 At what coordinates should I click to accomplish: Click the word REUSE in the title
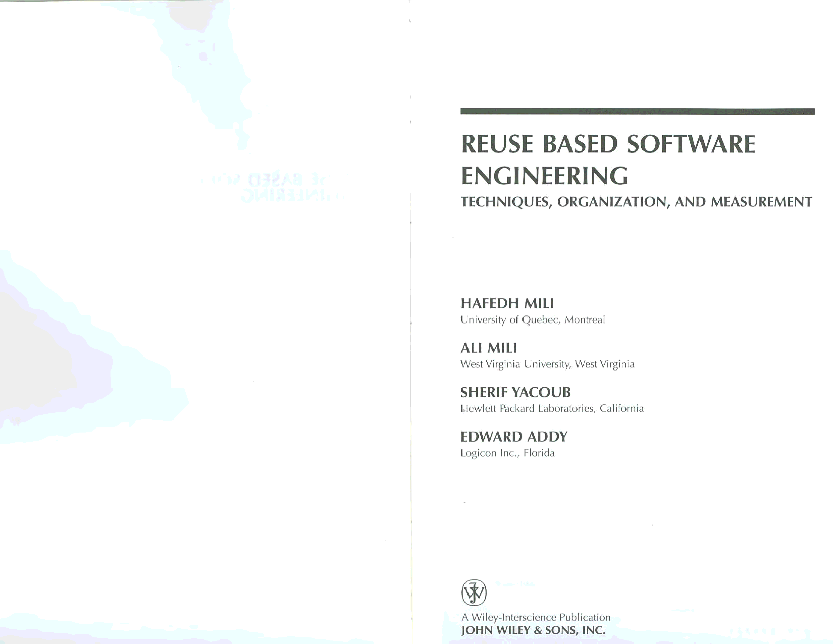click(x=497, y=144)
